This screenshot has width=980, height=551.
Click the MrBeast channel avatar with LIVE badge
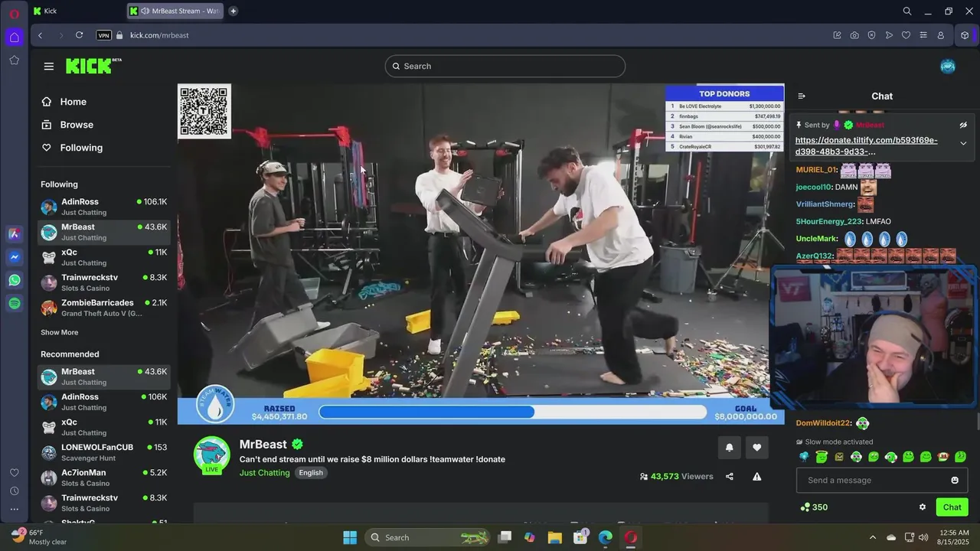tap(212, 455)
